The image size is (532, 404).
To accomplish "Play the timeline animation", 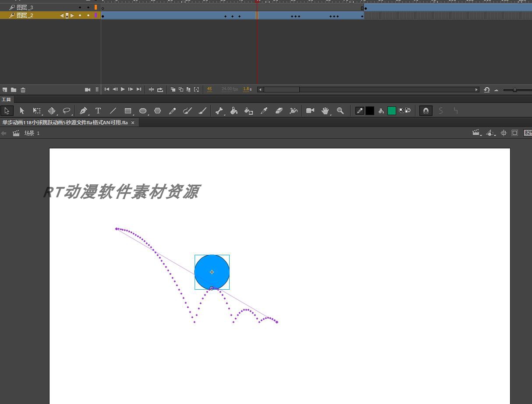I will click(x=123, y=89).
